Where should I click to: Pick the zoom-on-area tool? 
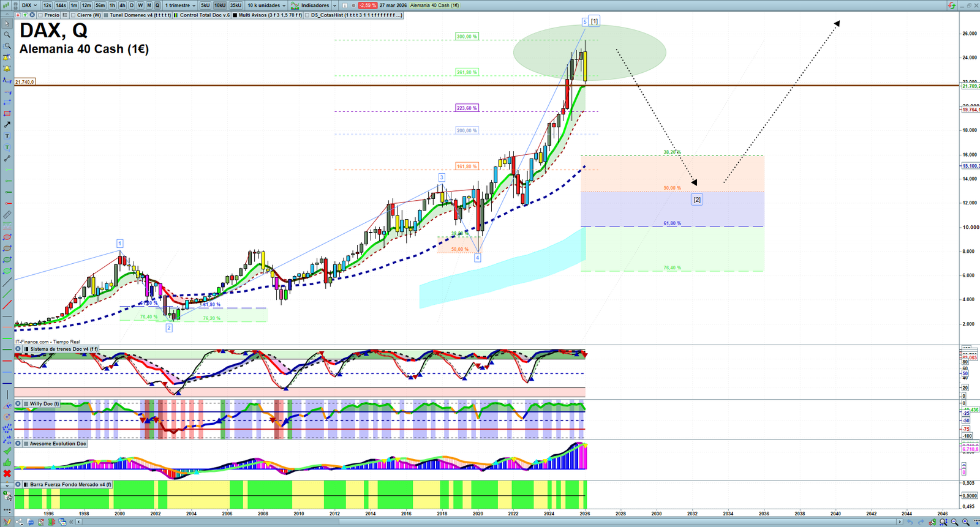point(7,46)
